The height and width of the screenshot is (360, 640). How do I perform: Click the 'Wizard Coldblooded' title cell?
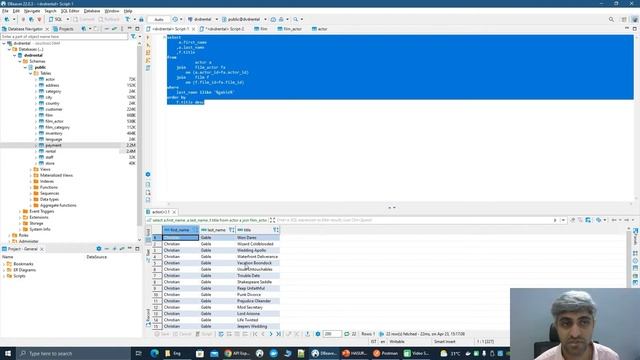(x=258, y=244)
